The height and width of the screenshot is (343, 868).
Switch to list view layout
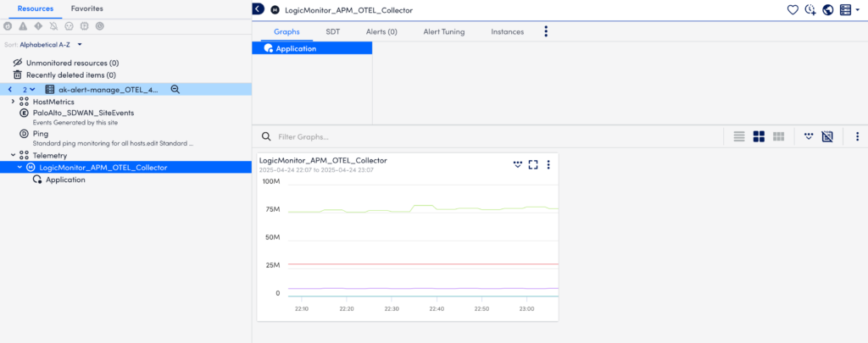click(739, 136)
